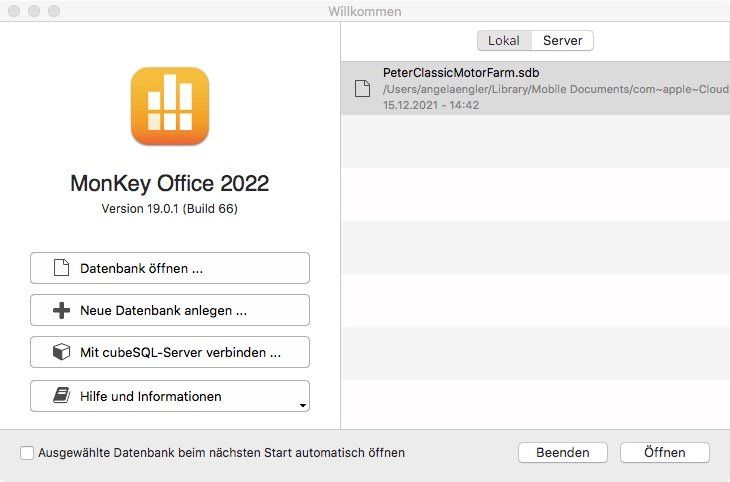The image size is (730, 482).
Task: Click the Datenbank öffnen ... button
Action: [170, 268]
